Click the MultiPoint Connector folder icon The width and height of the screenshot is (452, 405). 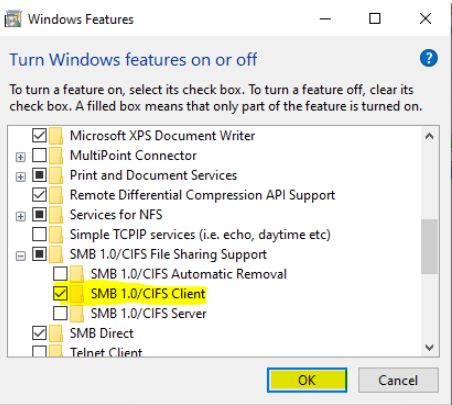point(56,155)
